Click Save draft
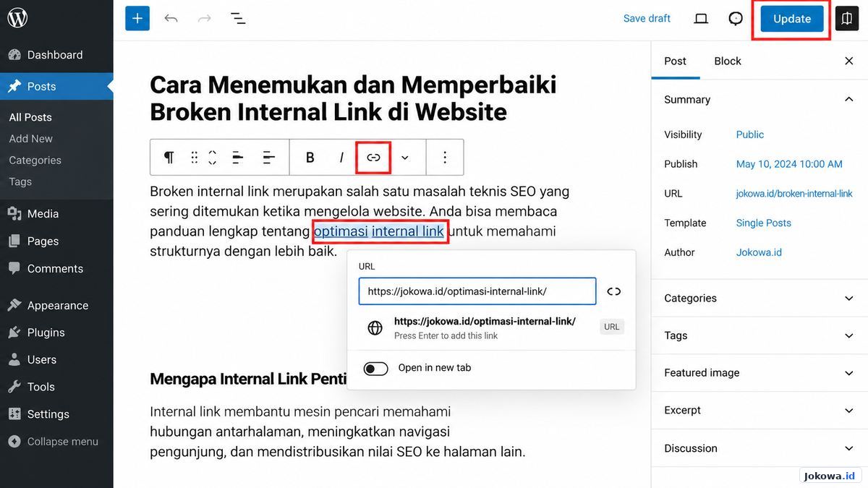Viewport: 868px width, 488px height. (647, 18)
